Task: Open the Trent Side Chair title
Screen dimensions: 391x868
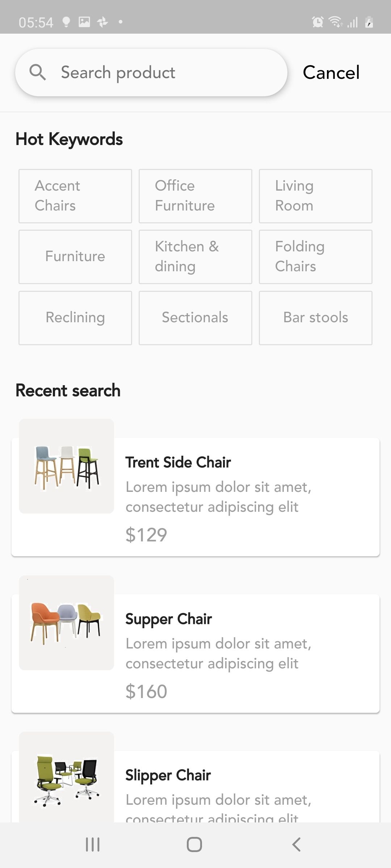Action: [x=178, y=463]
